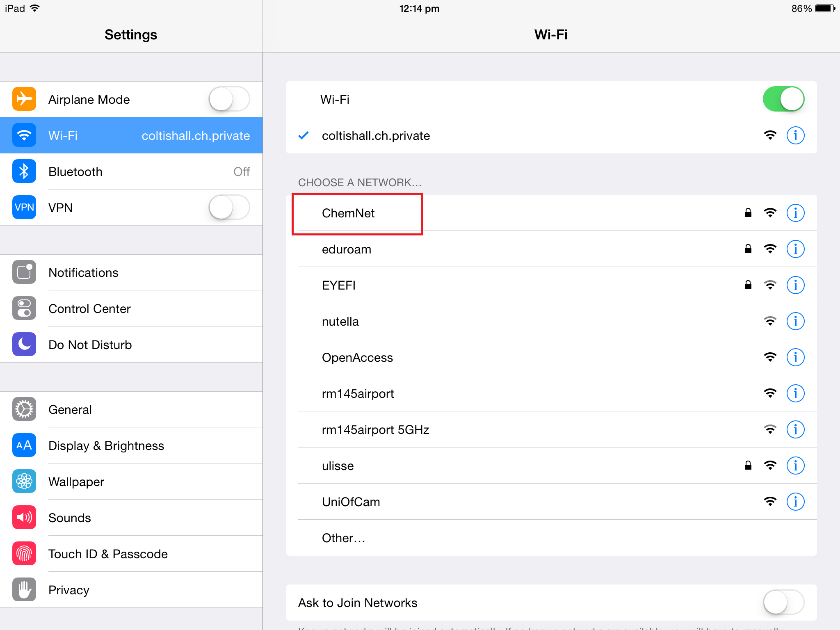The width and height of the screenshot is (840, 630).
Task: Tap the battery indicator in status bar
Action: [x=825, y=9]
